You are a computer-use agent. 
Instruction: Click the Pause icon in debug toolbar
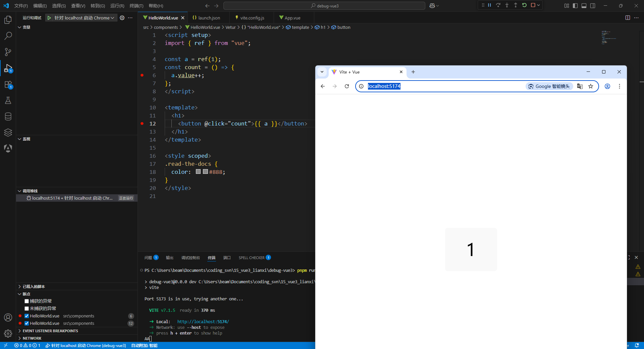point(489,5)
